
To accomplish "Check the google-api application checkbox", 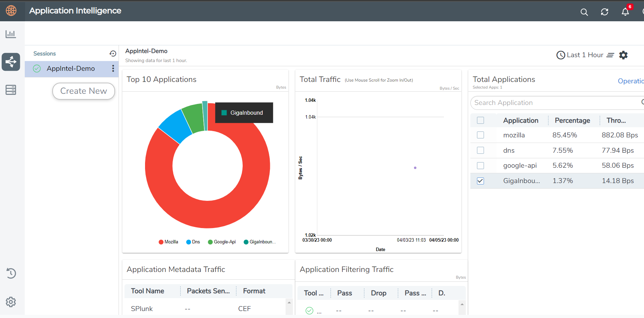I will coord(480,166).
